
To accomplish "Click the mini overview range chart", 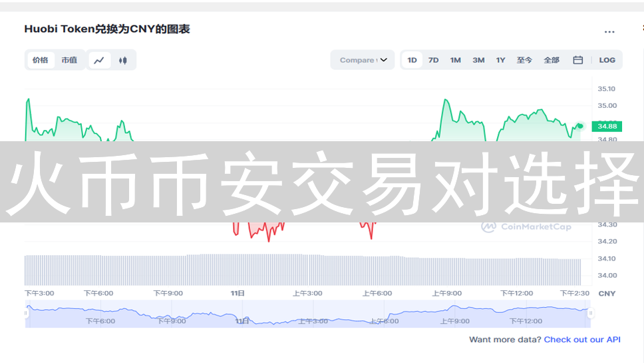I will click(x=308, y=314).
